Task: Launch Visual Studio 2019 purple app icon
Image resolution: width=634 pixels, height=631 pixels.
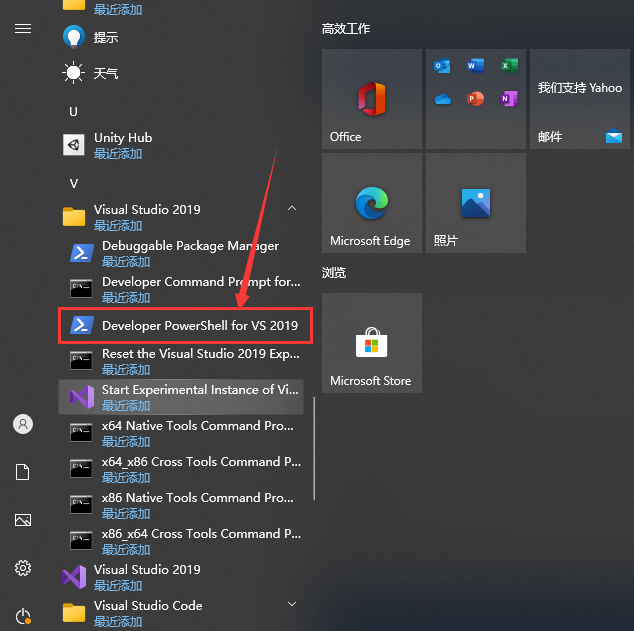Action: [74, 577]
